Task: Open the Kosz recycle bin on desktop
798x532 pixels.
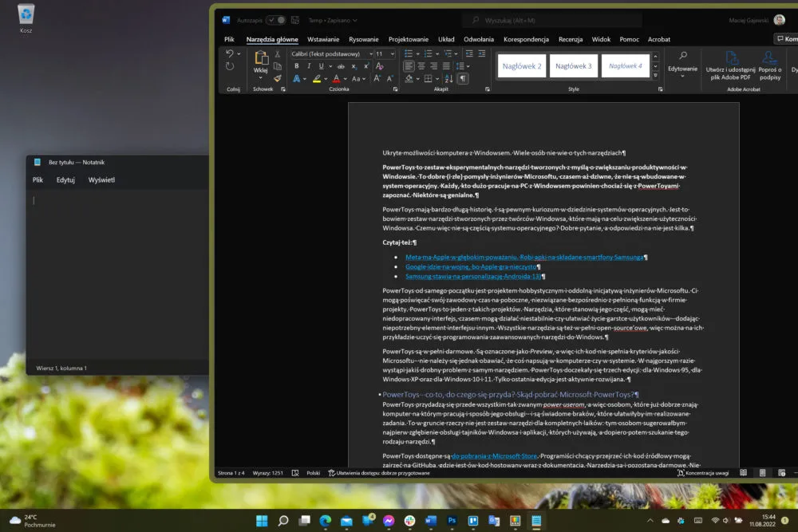Action: click(x=26, y=18)
